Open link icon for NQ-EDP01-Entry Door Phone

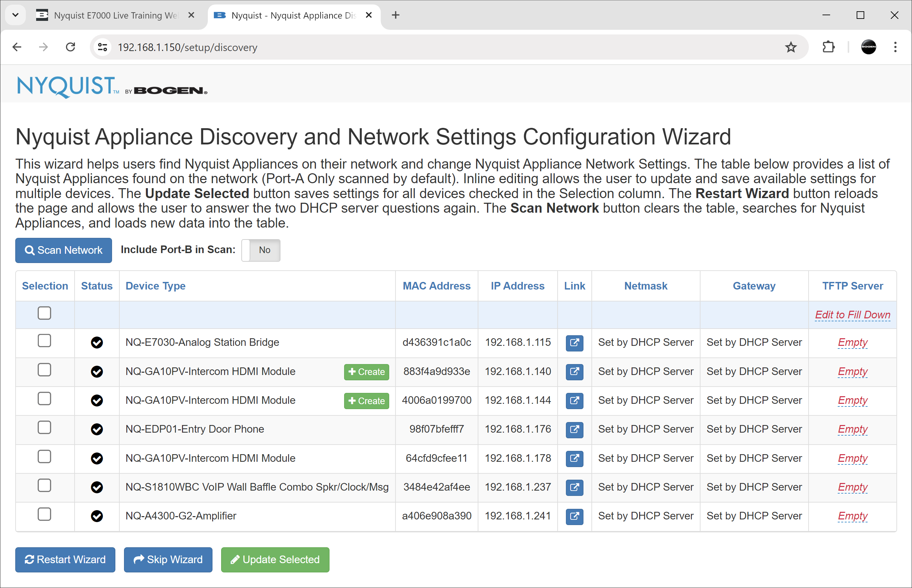[574, 429]
